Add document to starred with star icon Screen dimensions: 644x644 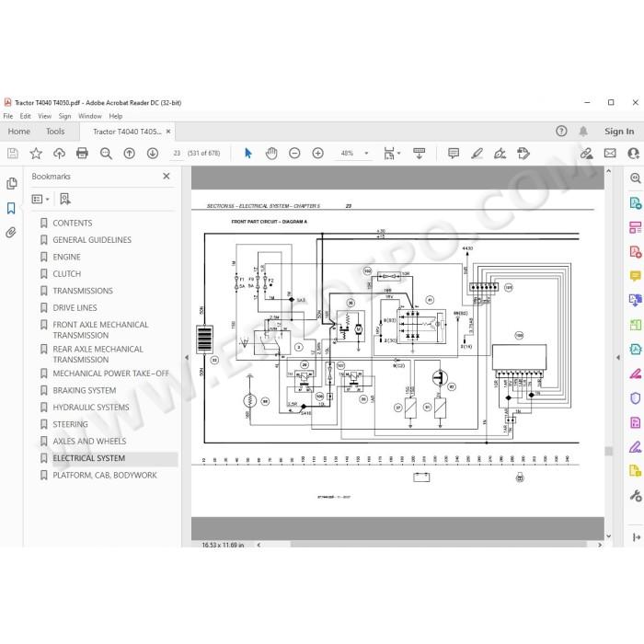coord(36,154)
